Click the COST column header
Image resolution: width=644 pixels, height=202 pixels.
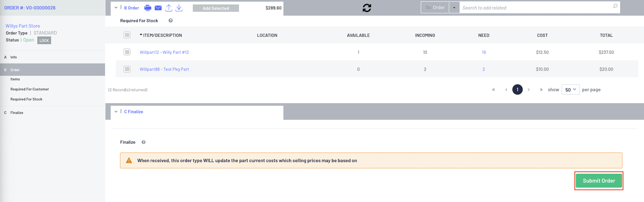point(543,35)
